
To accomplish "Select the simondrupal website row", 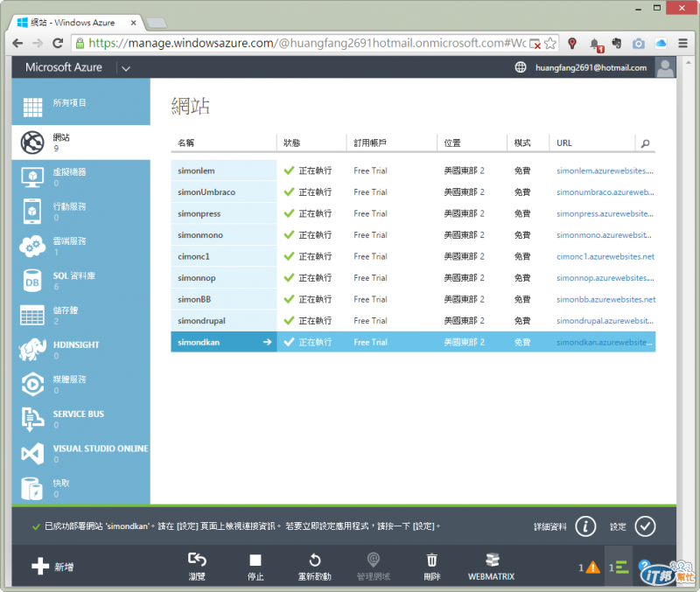I will tap(413, 320).
